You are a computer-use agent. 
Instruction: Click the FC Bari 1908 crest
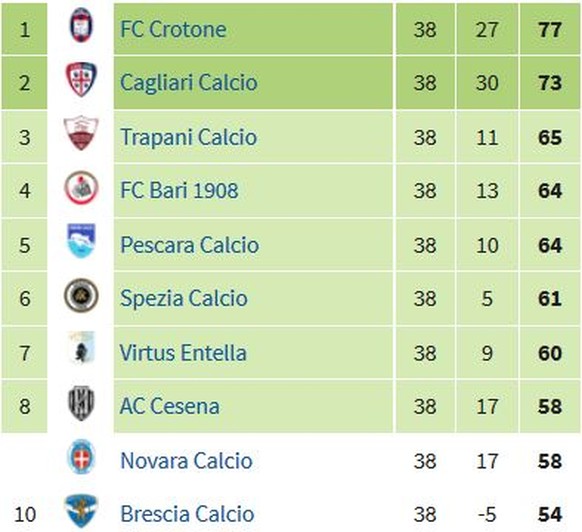pos(81,187)
